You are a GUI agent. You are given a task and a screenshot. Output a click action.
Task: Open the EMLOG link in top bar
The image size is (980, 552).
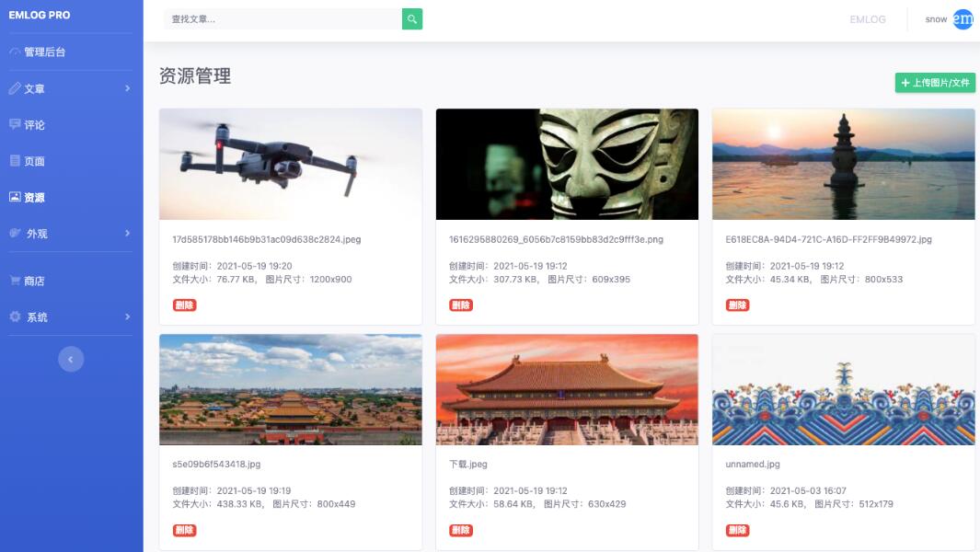coord(869,18)
